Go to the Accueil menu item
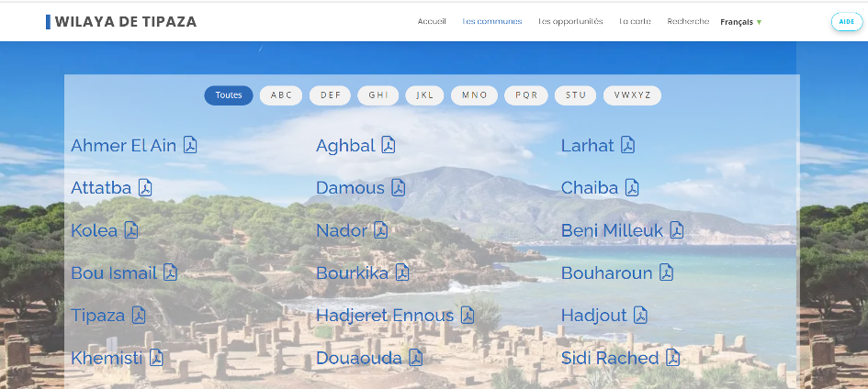 (432, 22)
